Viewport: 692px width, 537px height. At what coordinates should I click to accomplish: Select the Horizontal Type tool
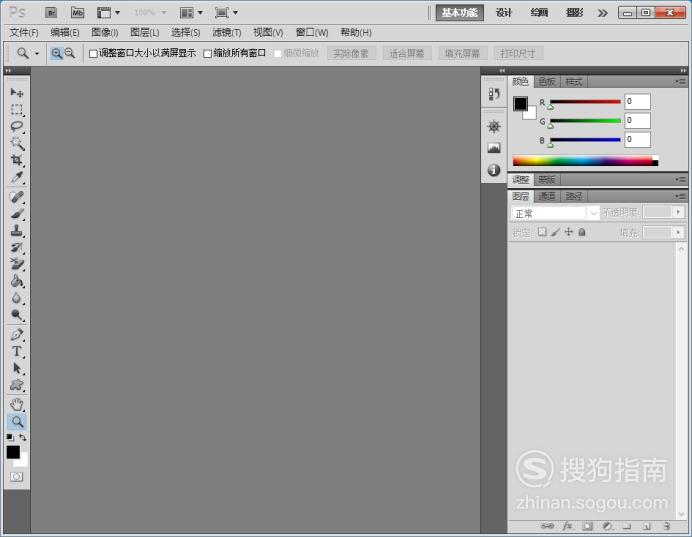pos(17,352)
